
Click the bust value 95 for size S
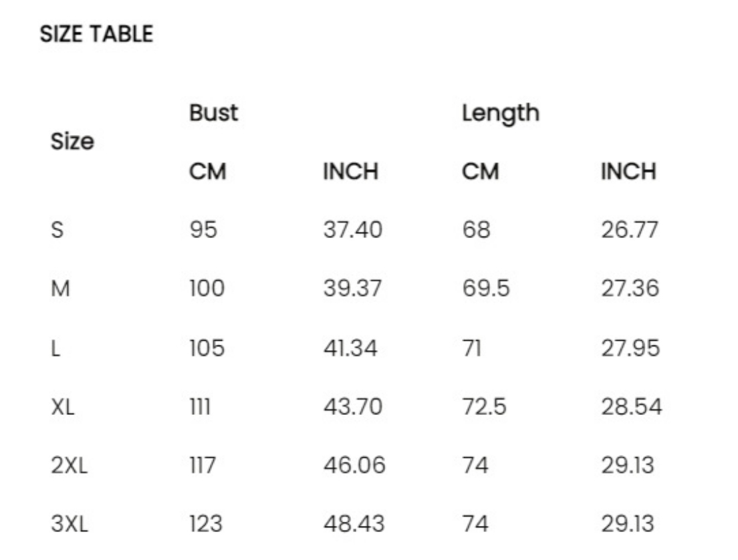coord(203,231)
